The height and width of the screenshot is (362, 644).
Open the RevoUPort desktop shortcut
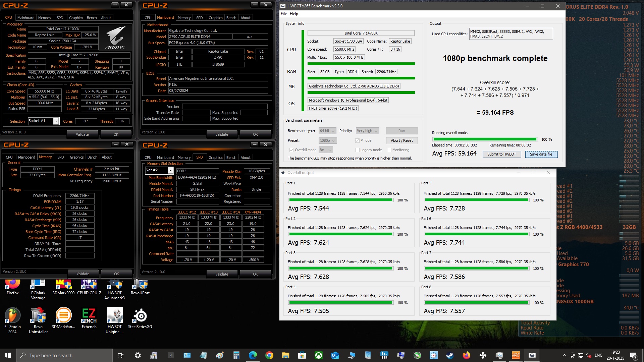(x=140, y=288)
